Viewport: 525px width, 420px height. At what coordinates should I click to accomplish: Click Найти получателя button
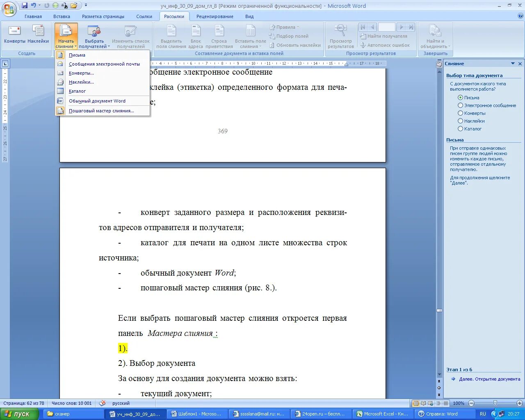coord(383,36)
